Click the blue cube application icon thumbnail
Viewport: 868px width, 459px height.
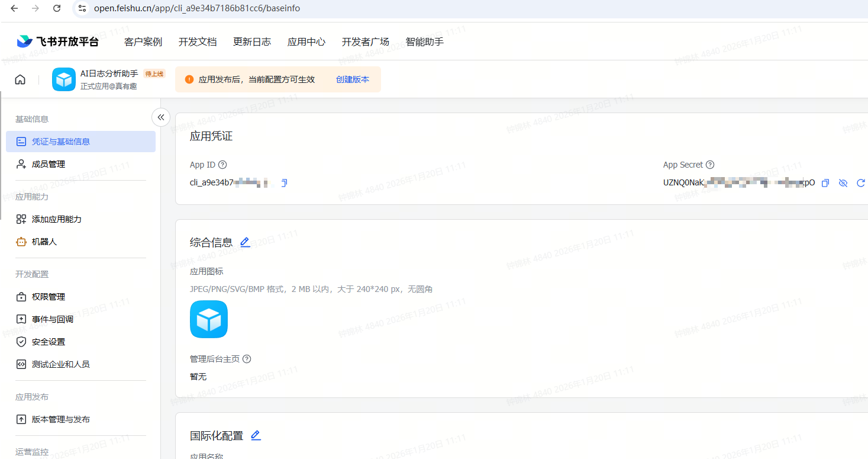[209, 319]
